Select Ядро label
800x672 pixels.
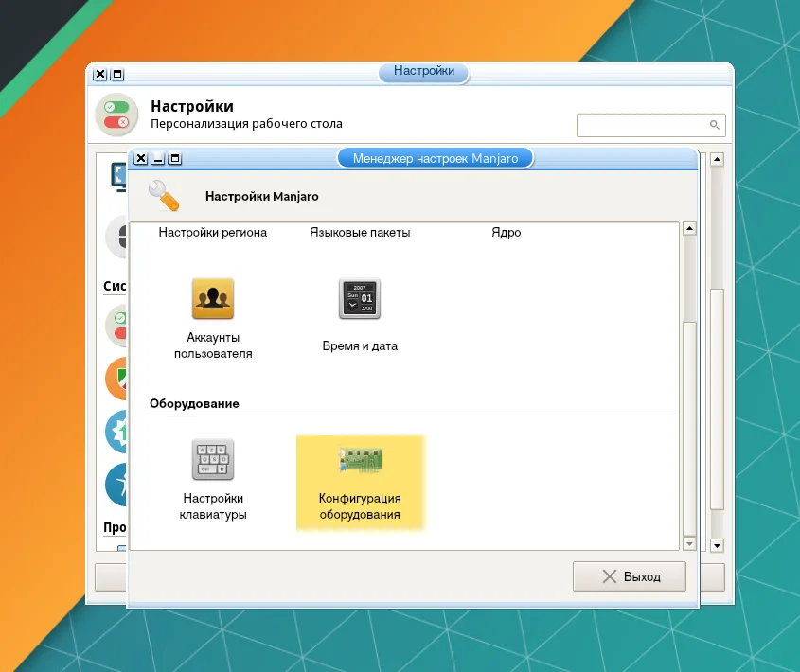[x=507, y=232]
